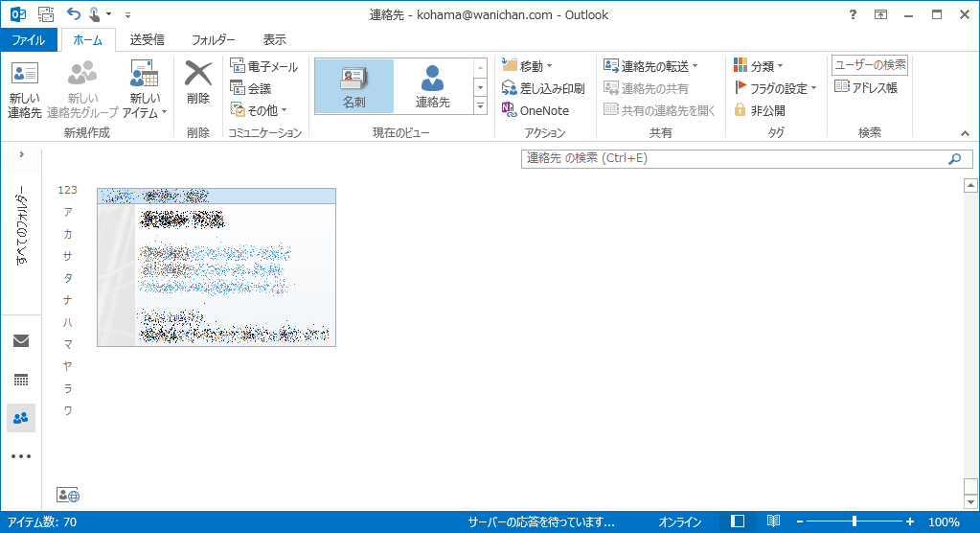Image resolution: width=980 pixels, height=533 pixels.
Task: Switch to 名刺 view
Action: [x=353, y=87]
